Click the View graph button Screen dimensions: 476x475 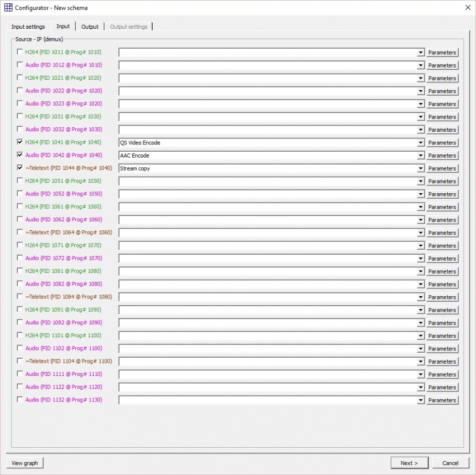tap(24, 463)
